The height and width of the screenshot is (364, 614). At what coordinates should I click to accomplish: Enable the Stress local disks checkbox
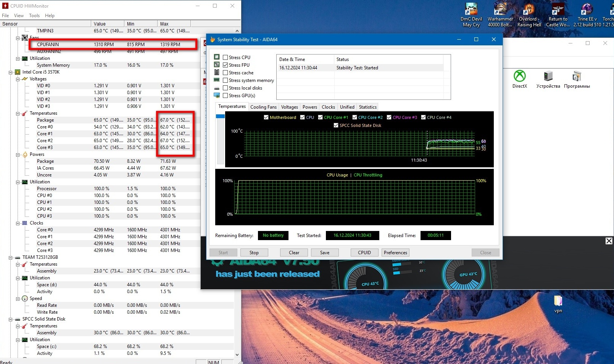point(226,88)
